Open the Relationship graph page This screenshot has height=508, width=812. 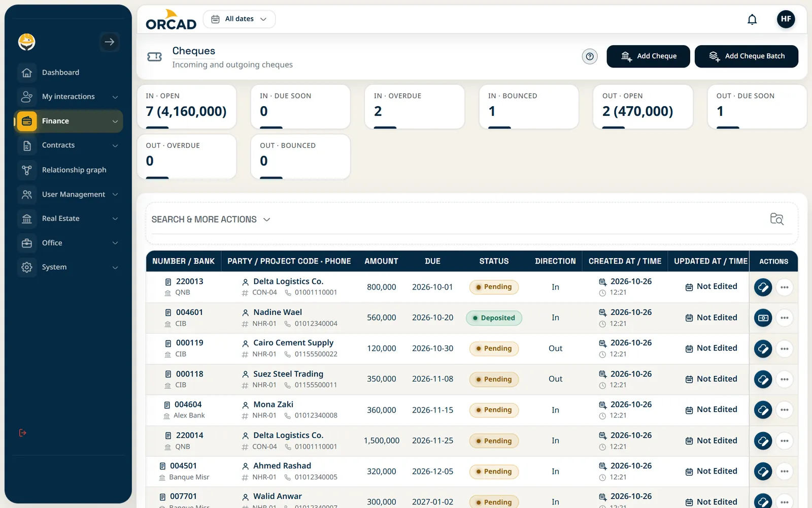coord(69,170)
